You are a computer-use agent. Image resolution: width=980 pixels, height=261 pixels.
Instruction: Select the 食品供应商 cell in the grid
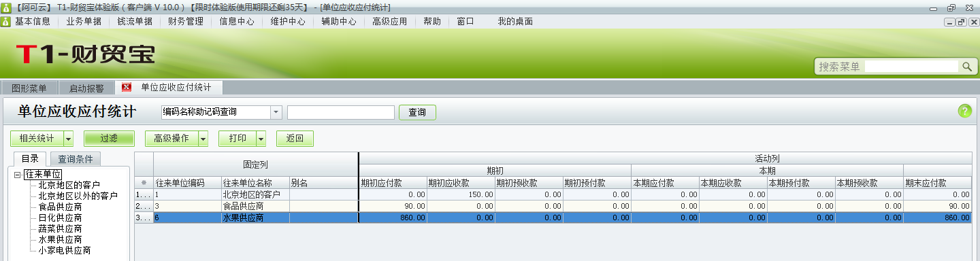pos(255,206)
